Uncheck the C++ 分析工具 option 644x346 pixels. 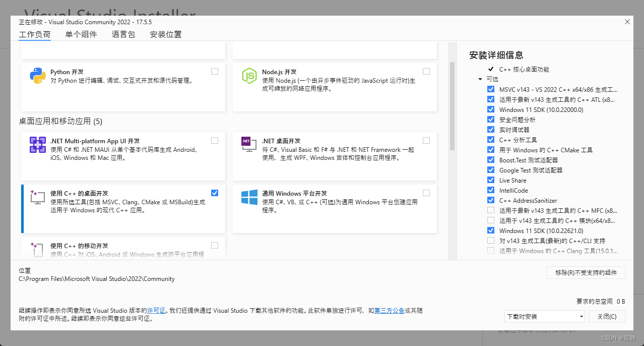491,140
